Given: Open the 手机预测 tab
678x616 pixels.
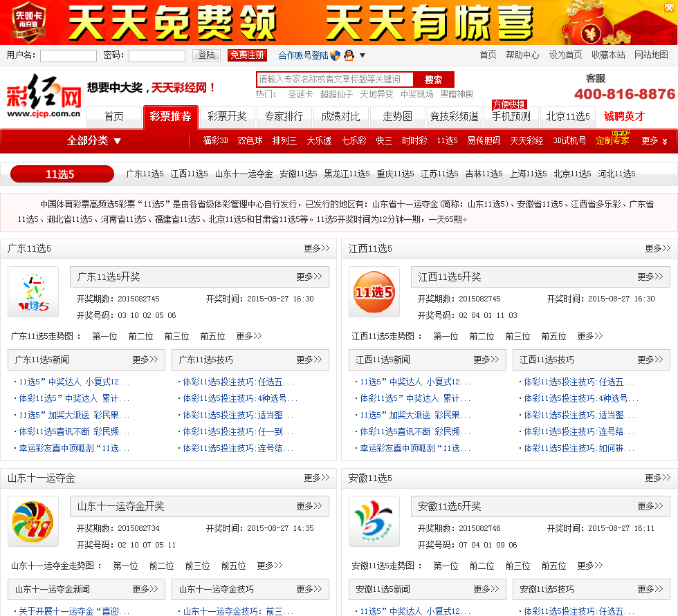Looking at the screenshot, I should (511, 117).
